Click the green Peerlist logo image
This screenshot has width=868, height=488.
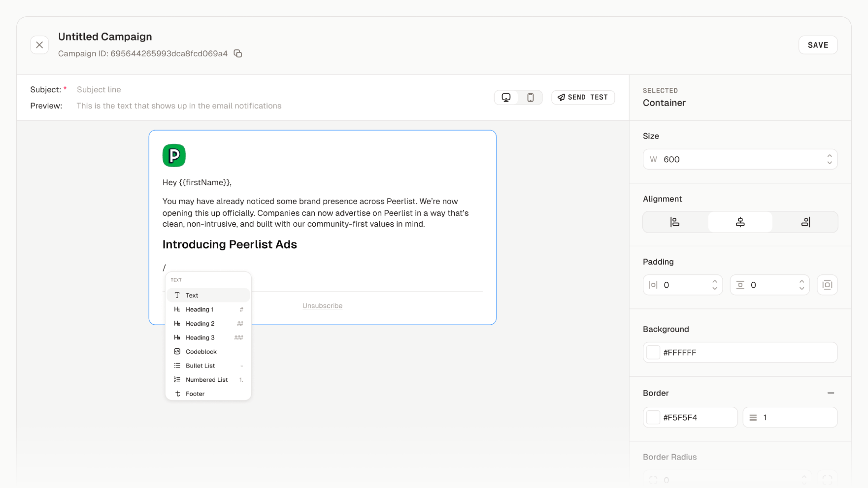click(174, 156)
